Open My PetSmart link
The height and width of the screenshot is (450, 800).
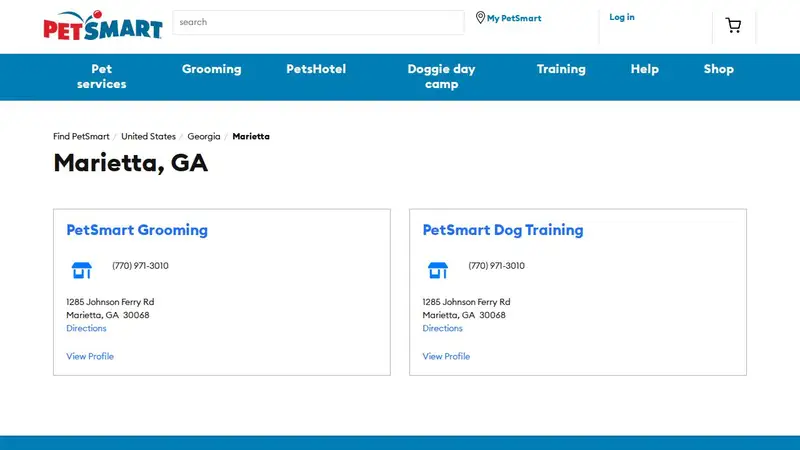point(514,18)
